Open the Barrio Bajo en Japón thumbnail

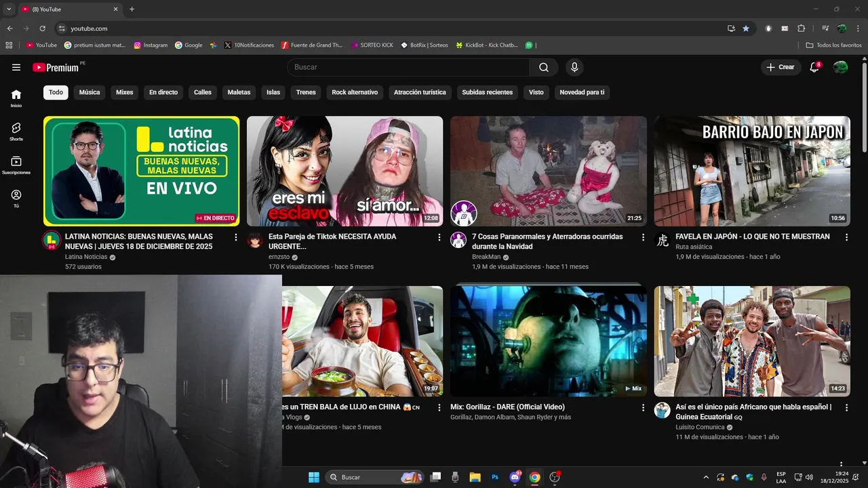pos(752,171)
